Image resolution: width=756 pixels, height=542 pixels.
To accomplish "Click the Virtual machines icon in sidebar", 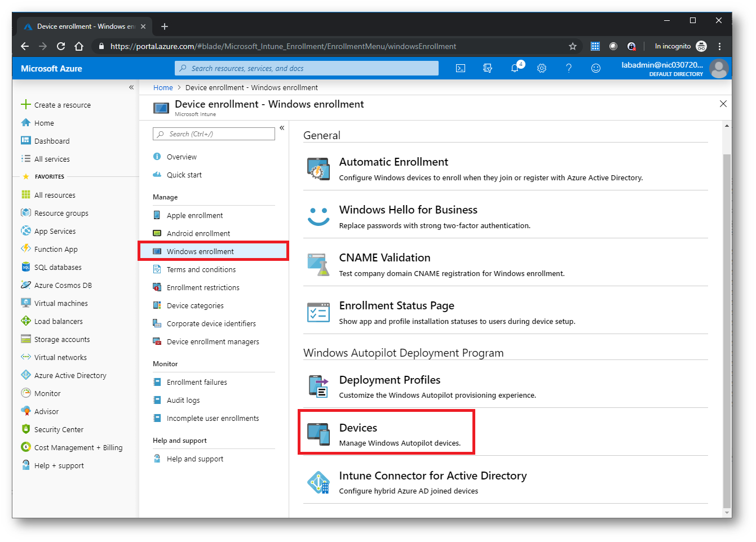I will [26, 303].
